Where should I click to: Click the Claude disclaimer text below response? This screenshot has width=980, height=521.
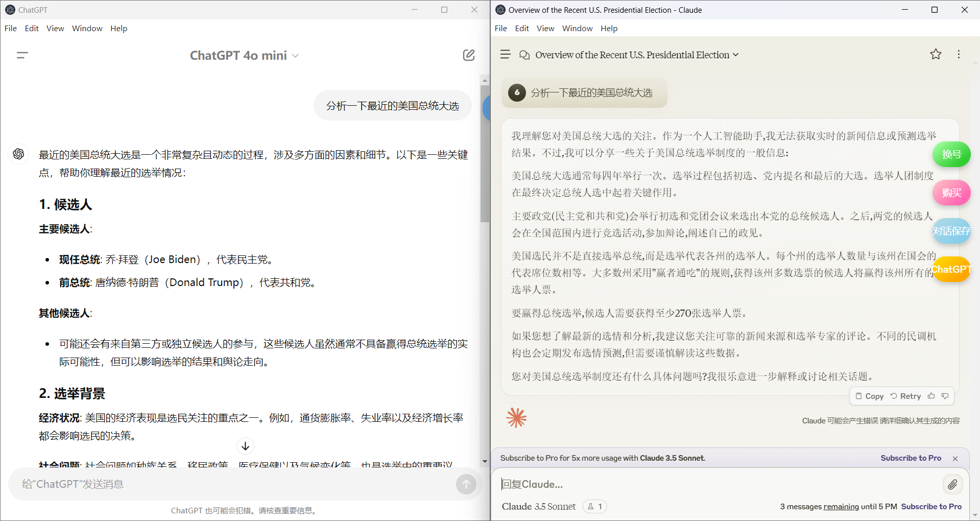point(880,421)
